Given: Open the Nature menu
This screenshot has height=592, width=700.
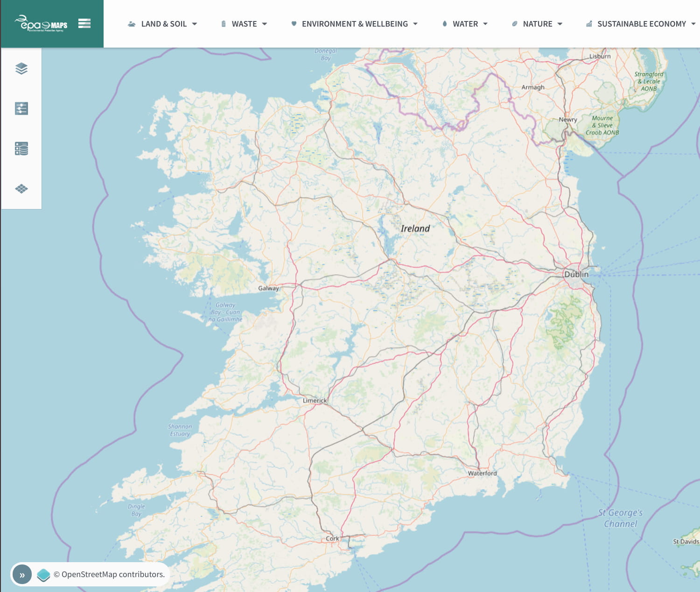Looking at the screenshot, I should click(x=538, y=24).
